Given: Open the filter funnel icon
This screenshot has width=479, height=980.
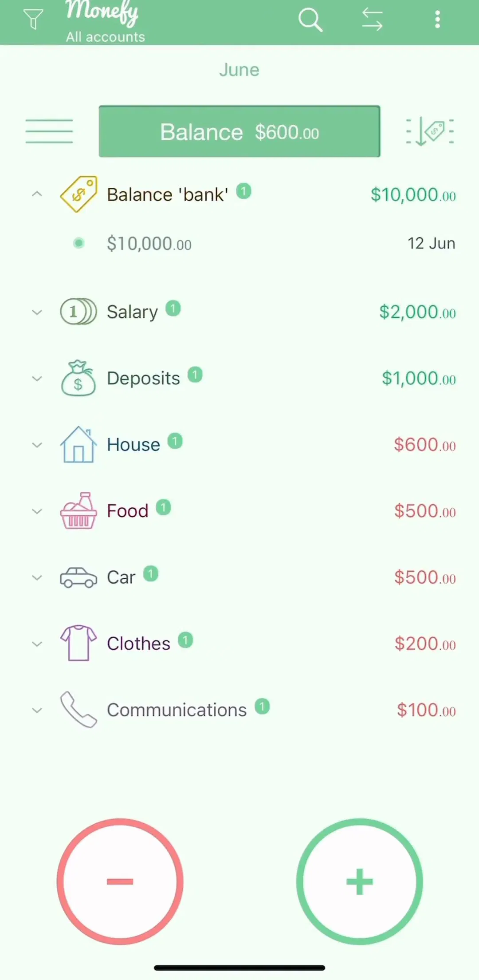Looking at the screenshot, I should (x=33, y=20).
